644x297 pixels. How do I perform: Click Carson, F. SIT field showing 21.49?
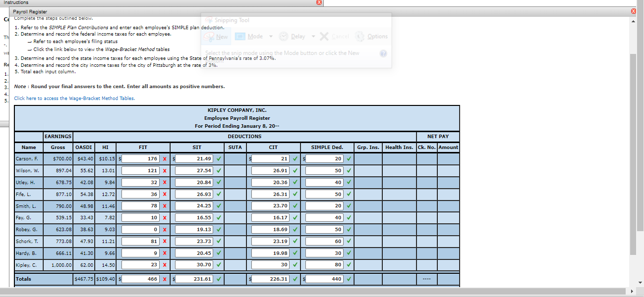coord(194,159)
